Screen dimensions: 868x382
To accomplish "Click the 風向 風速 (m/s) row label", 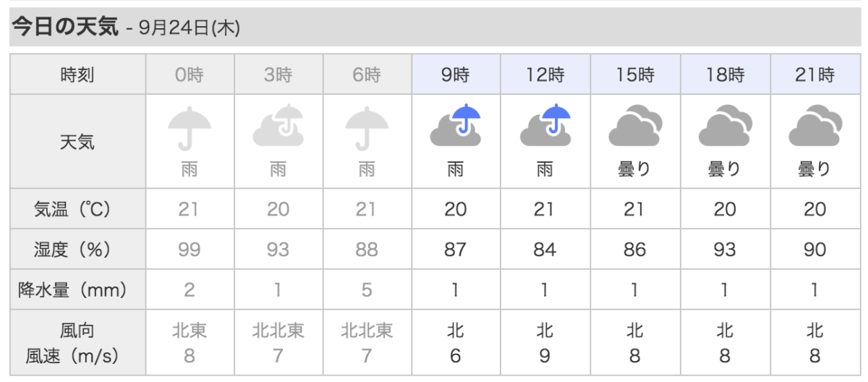I will tap(77, 343).
